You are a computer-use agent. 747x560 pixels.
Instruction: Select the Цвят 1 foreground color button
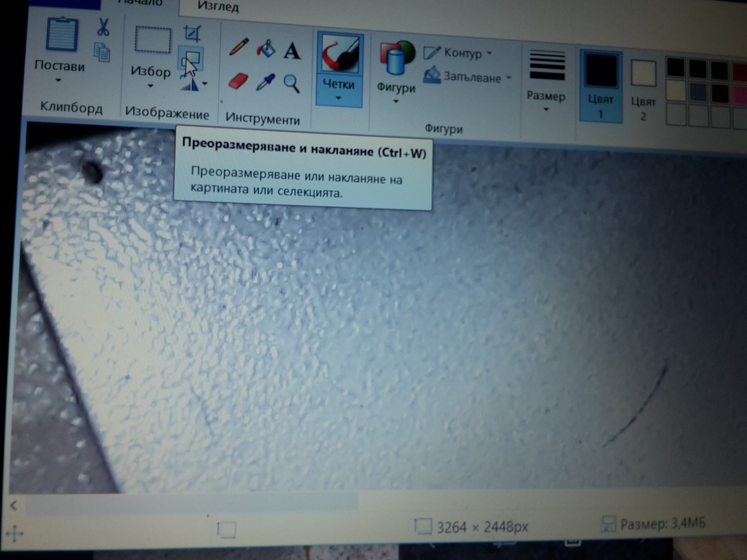[x=601, y=86]
